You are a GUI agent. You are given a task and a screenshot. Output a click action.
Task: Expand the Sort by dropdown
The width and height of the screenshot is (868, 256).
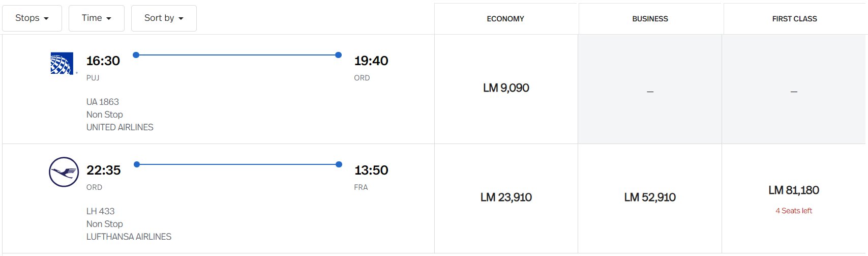(164, 18)
